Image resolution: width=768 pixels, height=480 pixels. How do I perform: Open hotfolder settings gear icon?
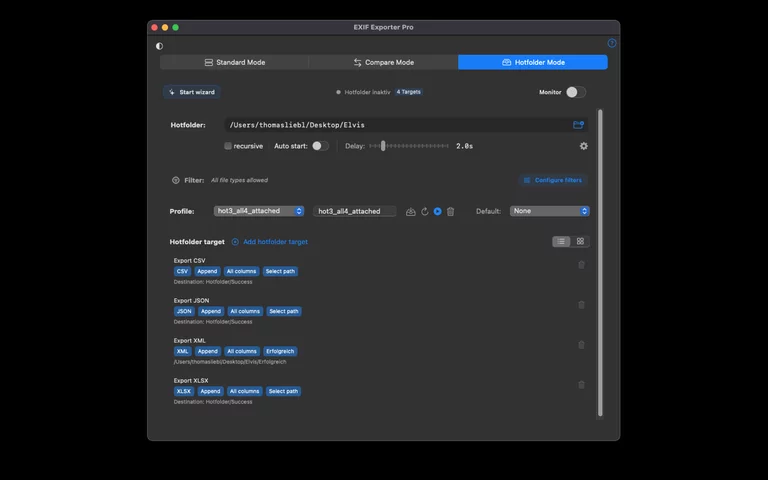coord(584,146)
